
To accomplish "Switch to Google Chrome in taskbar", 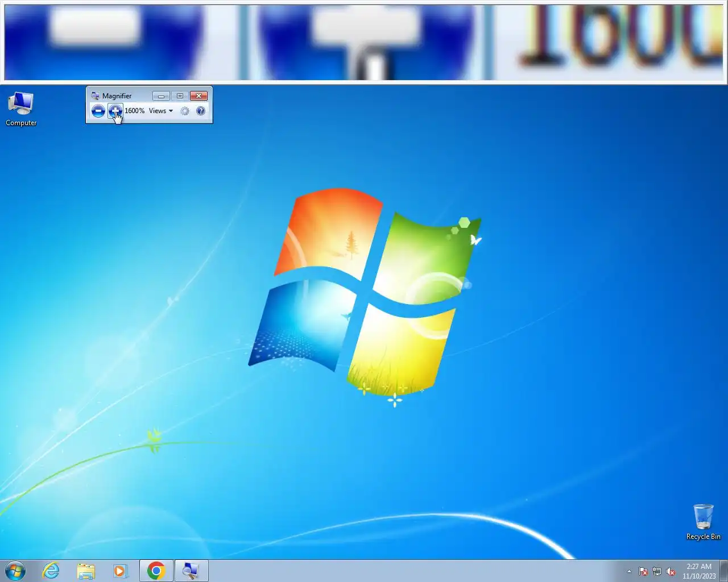I will (x=156, y=571).
